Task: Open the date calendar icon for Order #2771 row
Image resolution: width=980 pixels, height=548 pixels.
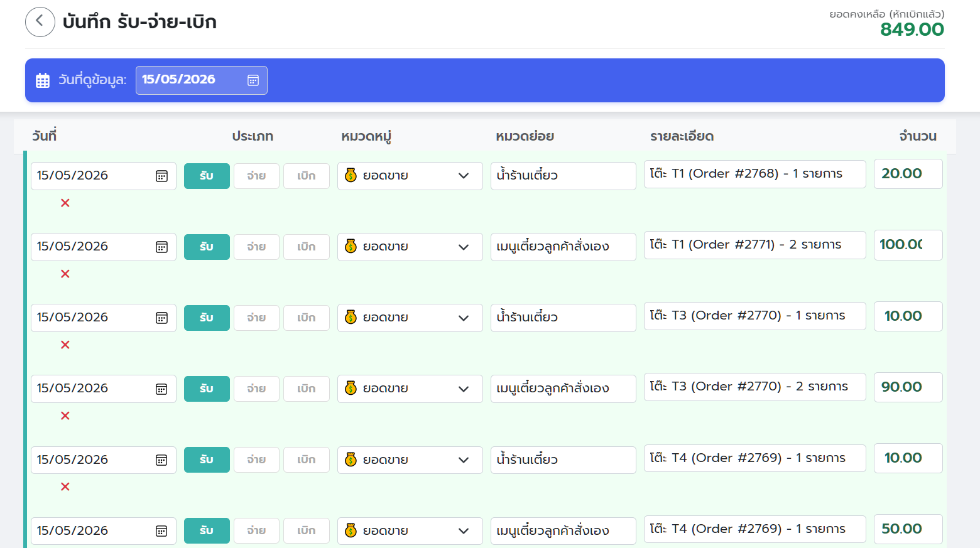Action: (161, 247)
